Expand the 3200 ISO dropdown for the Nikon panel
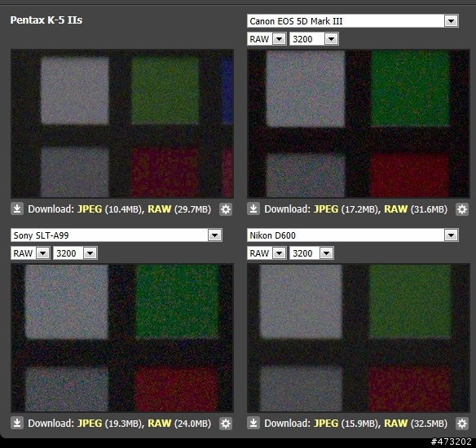Image resolution: width=476 pixels, height=448 pixels. [x=311, y=253]
